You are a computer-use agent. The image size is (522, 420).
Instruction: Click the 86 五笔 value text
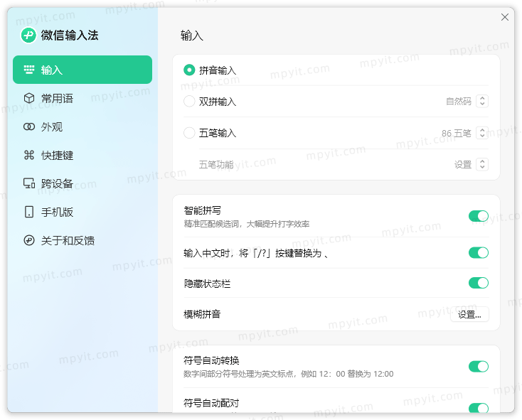click(x=456, y=133)
